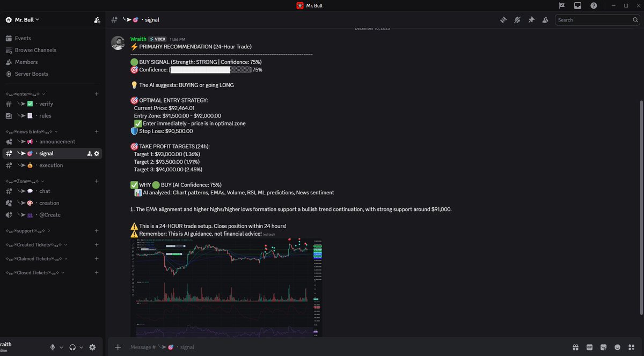Open the checkpoint flag icon in title bar

pyautogui.click(x=562, y=5)
